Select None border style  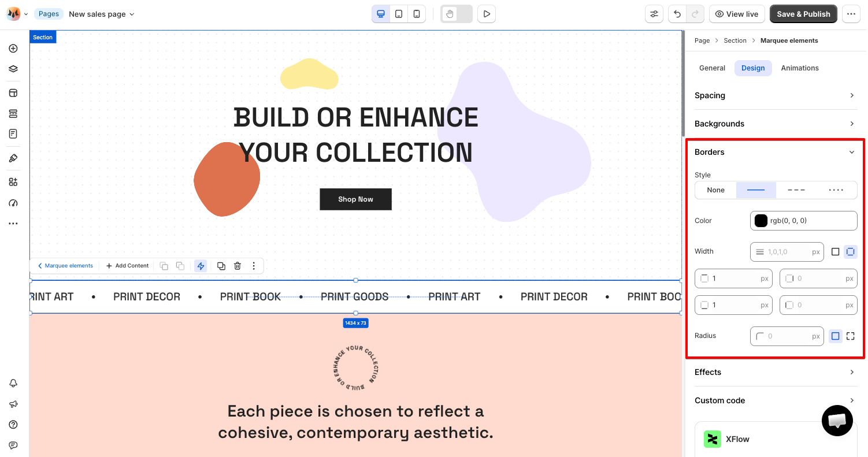(715, 190)
